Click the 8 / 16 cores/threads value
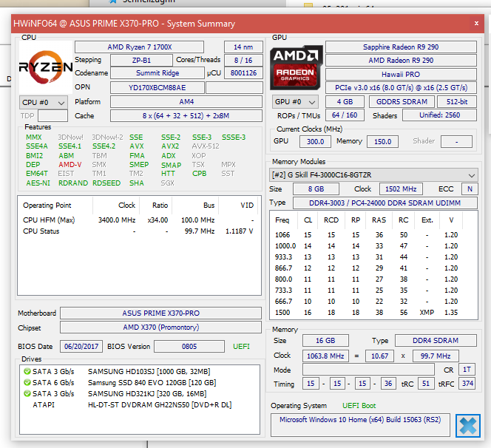491x448 pixels. (243, 60)
